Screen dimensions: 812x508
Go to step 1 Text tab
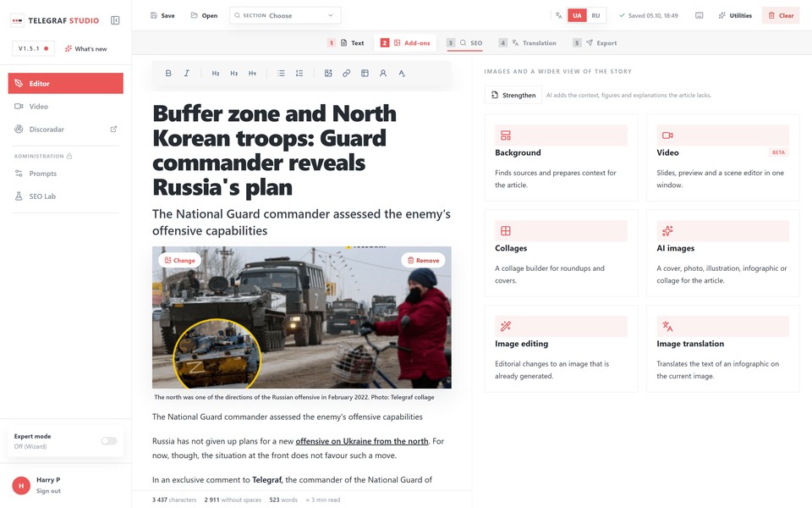point(346,43)
